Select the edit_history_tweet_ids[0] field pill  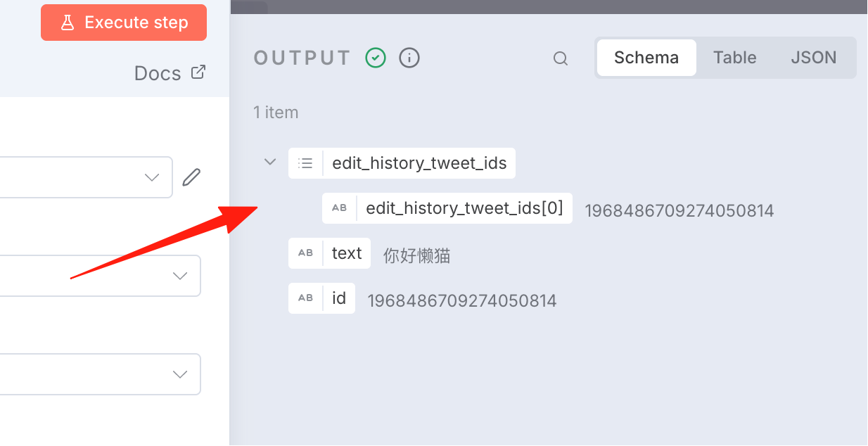pos(447,208)
